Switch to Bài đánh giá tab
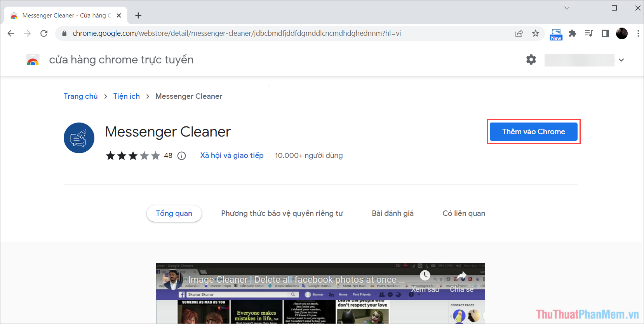The height and width of the screenshot is (324, 644). coord(393,213)
